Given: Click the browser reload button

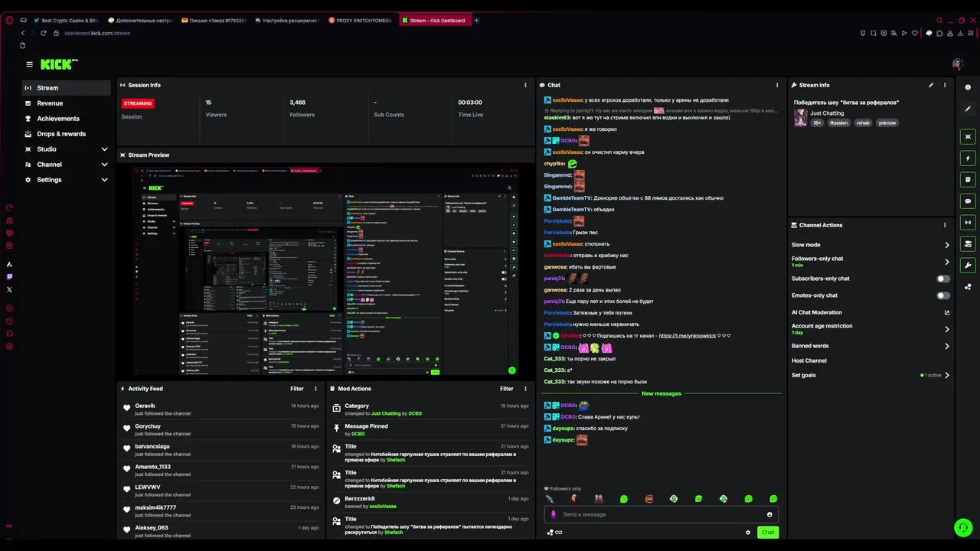Looking at the screenshot, I should point(44,33).
